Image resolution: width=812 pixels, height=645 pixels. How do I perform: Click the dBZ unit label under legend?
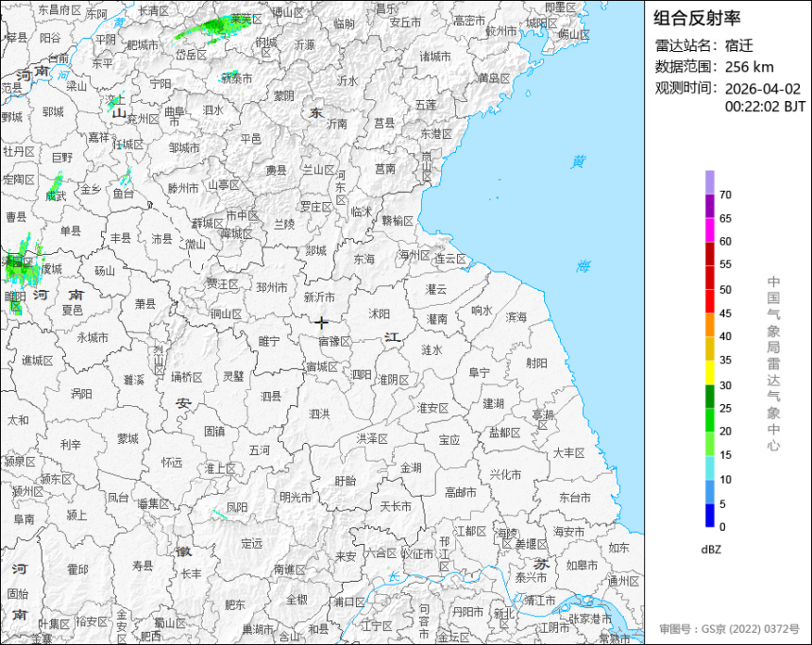(x=712, y=549)
